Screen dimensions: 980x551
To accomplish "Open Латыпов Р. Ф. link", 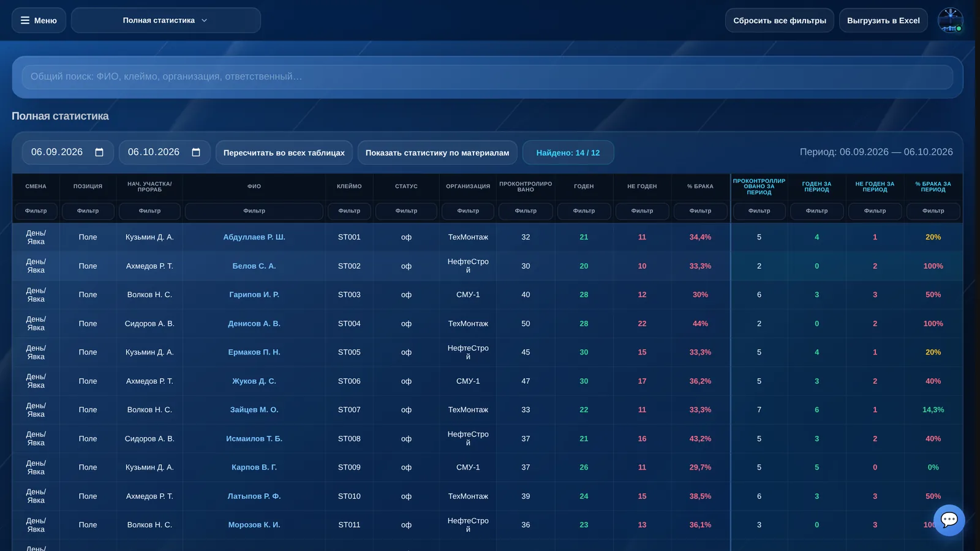I will (x=254, y=496).
